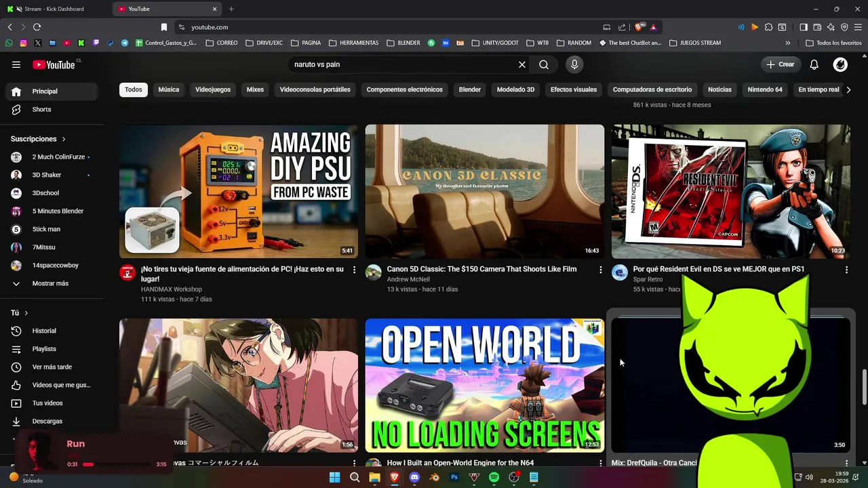
Task: Select the Música filter chip
Action: (x=169, y=89)
